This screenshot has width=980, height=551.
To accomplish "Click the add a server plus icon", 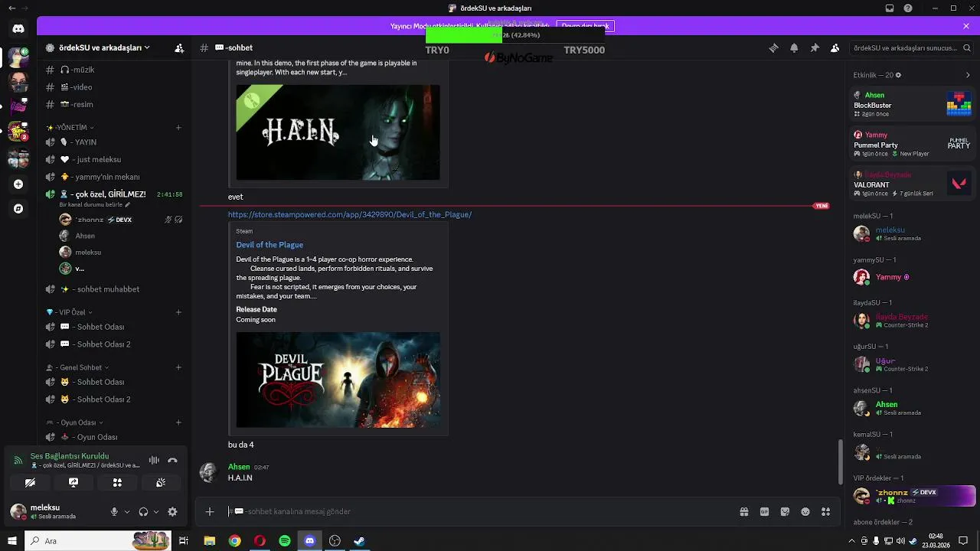I will 18,184.
